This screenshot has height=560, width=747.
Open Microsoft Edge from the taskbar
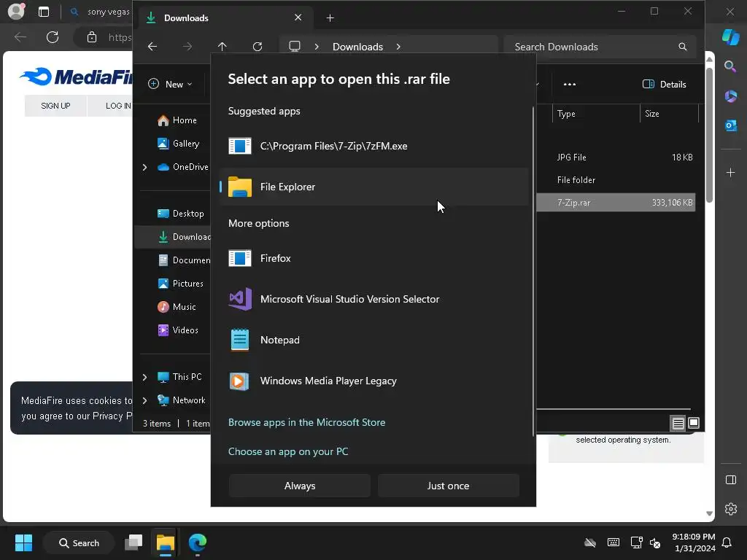click(197, 542)
